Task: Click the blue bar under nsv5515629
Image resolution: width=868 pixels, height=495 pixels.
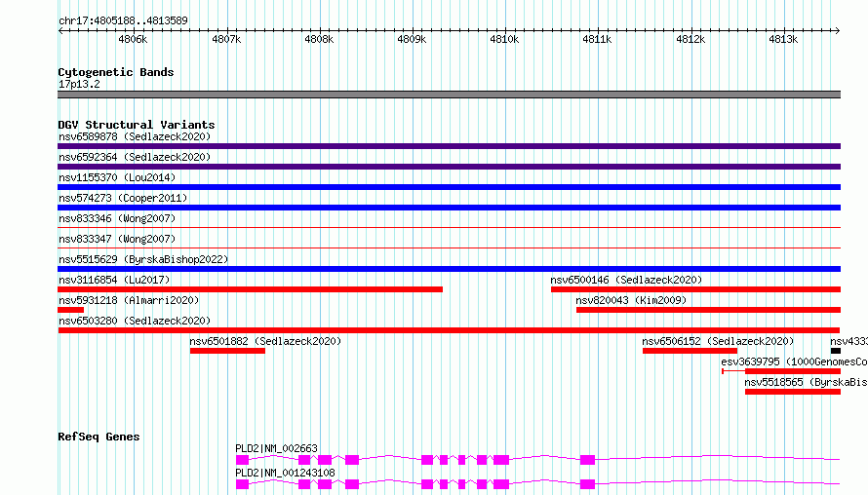Action: 449,269
